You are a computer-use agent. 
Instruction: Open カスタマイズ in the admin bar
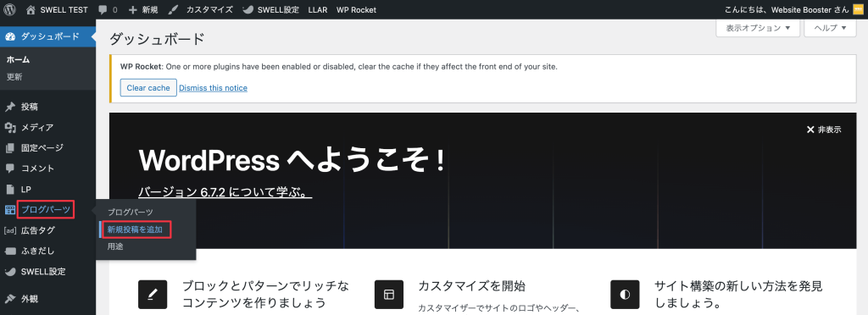point(209,9)
